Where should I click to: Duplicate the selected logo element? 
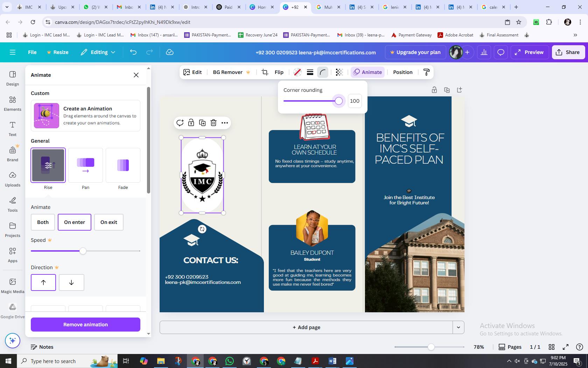tap(202, 123)
